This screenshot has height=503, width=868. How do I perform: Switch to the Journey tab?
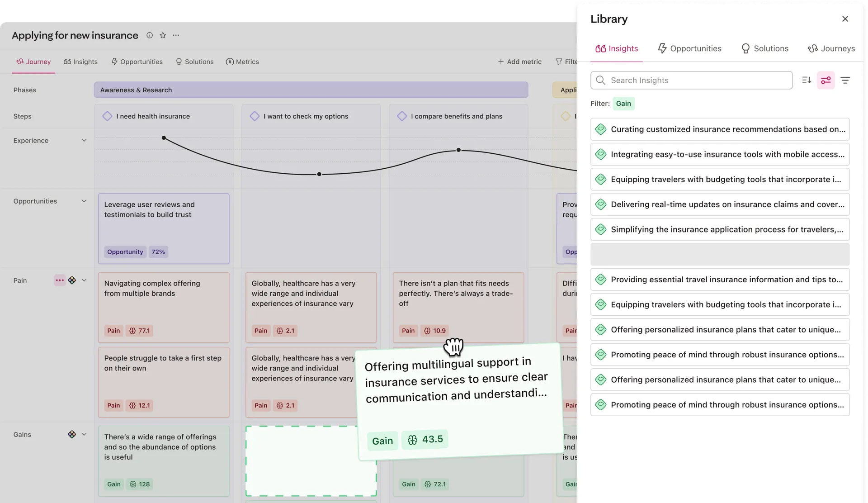(33, 62)
